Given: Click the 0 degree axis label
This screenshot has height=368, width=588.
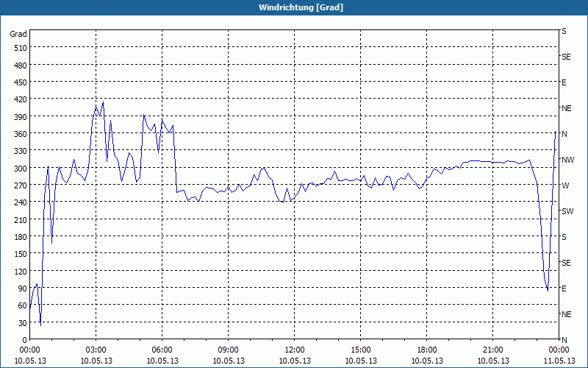Looking at the screenshot, I should tap(25, 340).
